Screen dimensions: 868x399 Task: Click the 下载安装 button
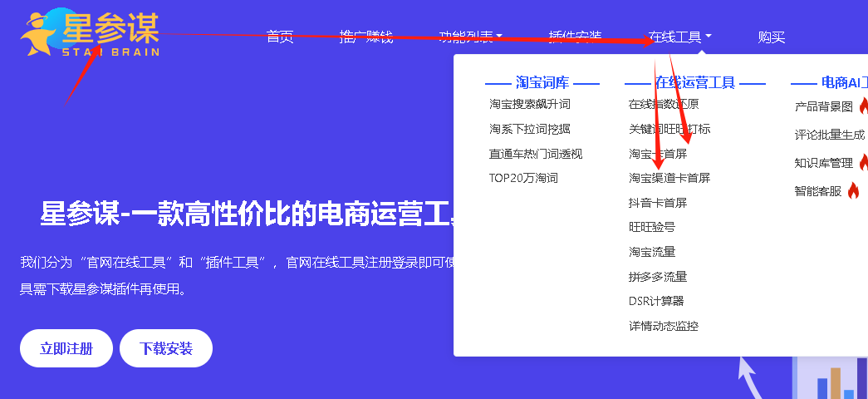coord(166,348)
